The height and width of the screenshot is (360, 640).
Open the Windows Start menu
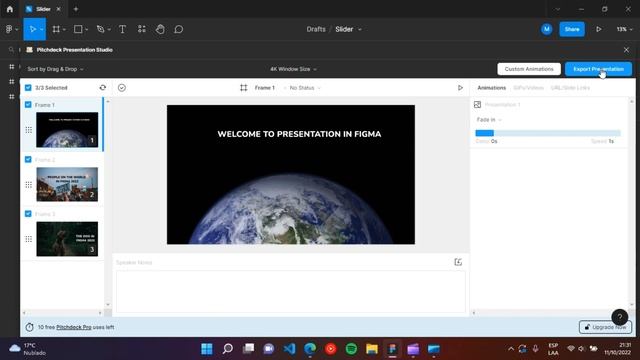tap(207, 349)
